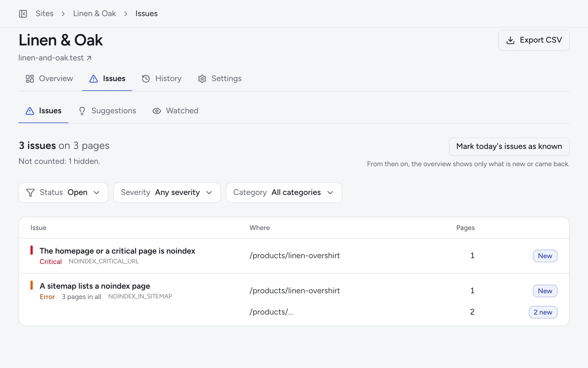Open the Category All categories dropdown

click(284, 193)
